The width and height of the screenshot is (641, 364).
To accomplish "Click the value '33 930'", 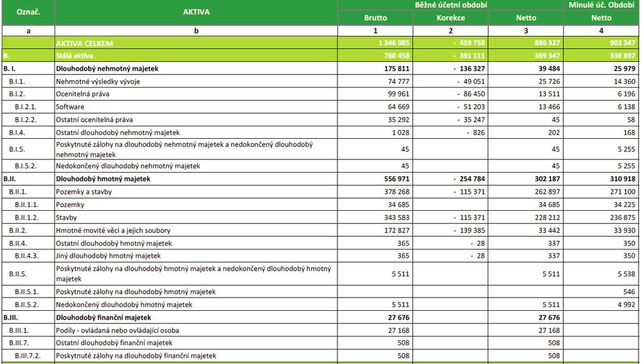I will pos(625,230).
